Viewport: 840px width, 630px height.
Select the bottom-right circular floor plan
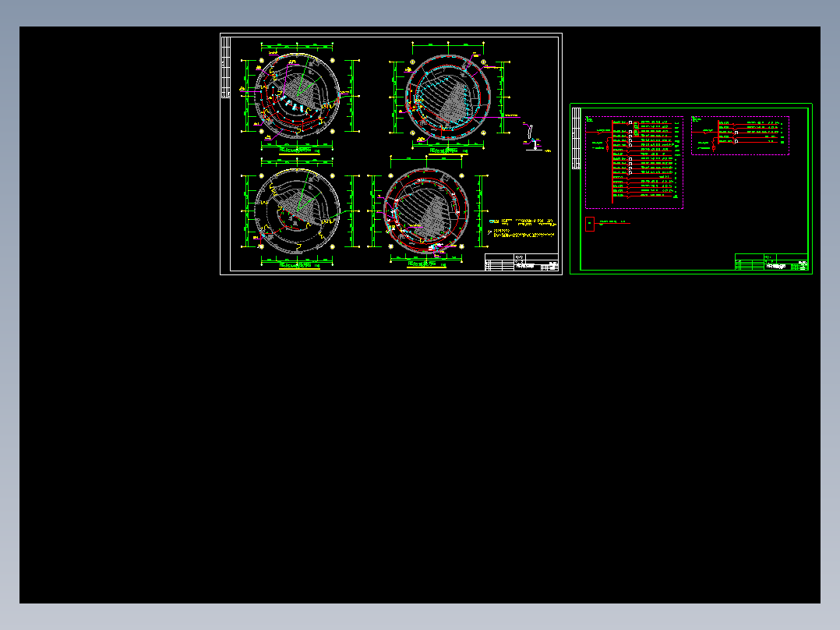426,211
